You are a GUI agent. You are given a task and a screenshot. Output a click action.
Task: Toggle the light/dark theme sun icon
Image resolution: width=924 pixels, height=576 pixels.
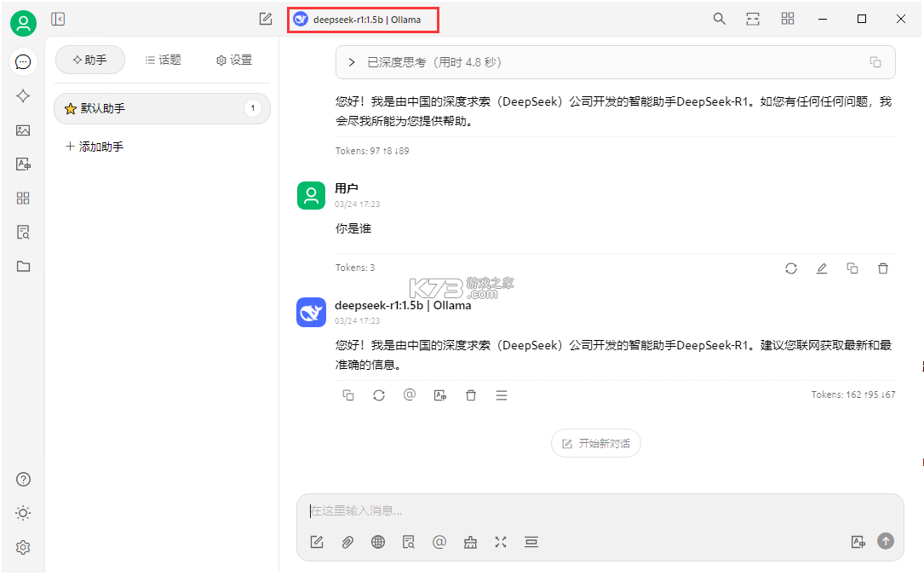pos(23,513)
